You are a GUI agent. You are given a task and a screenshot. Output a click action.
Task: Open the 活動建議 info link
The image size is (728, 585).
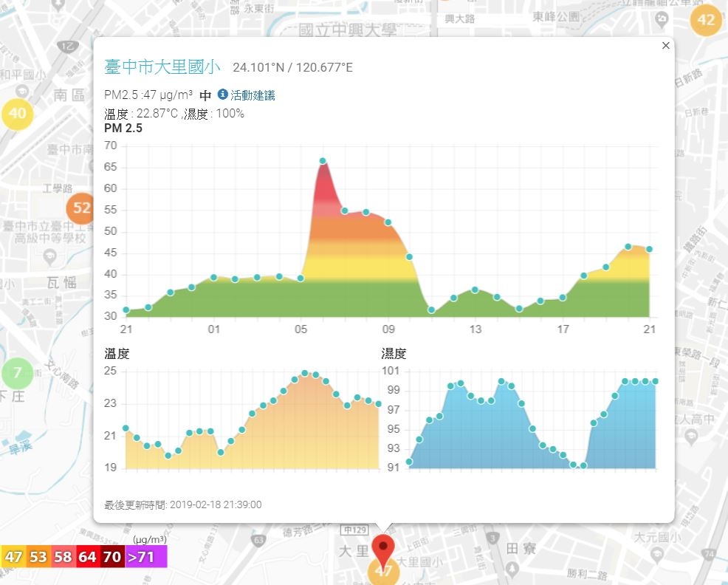point(253,95)
